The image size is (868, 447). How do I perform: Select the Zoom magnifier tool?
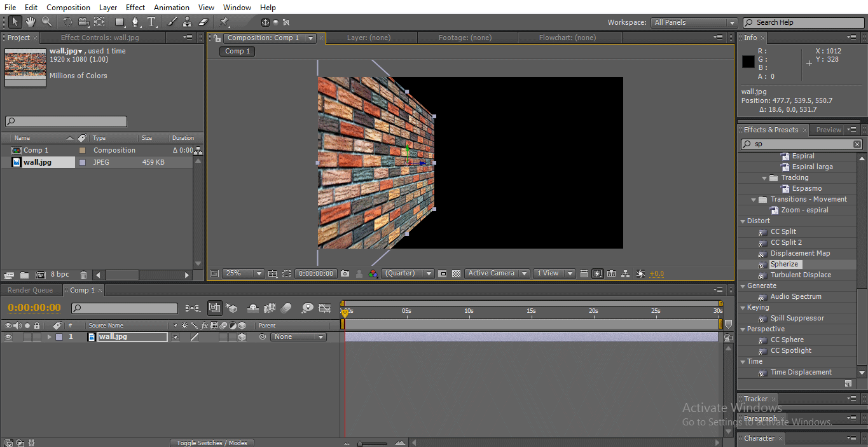[46, 22]
